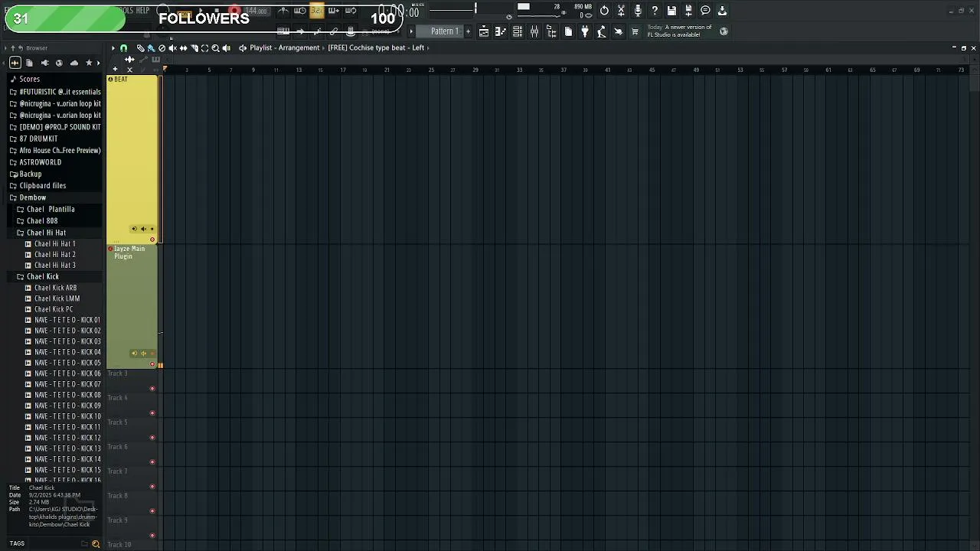Select the Delete tool in playlist toolbar
Image resolution: width=980 pixels, height=551 pixels.
point(162,48)
